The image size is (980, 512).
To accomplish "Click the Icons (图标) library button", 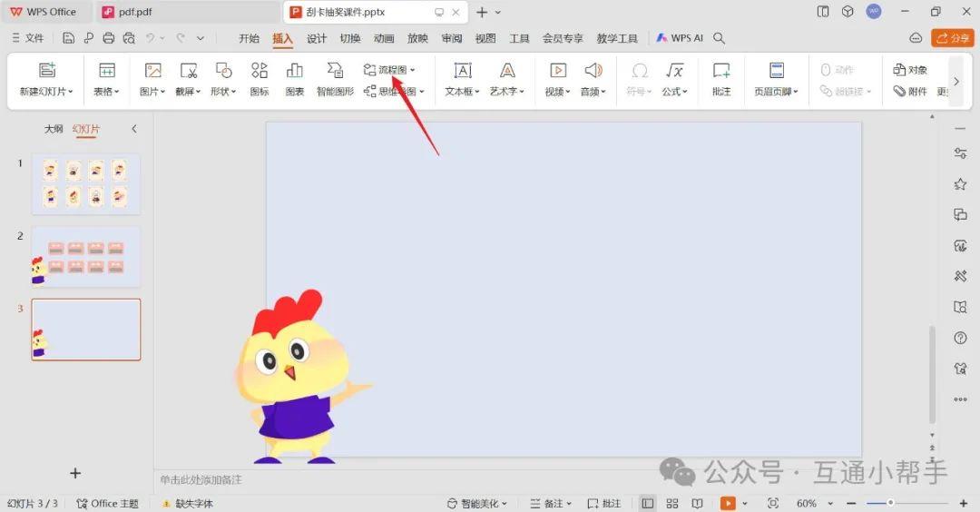I will 260,79.
